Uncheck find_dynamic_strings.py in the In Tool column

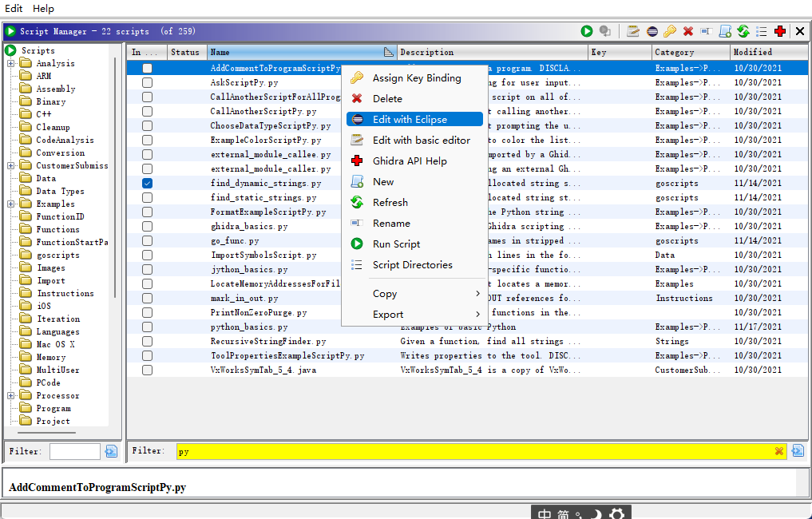coord(146,183)
